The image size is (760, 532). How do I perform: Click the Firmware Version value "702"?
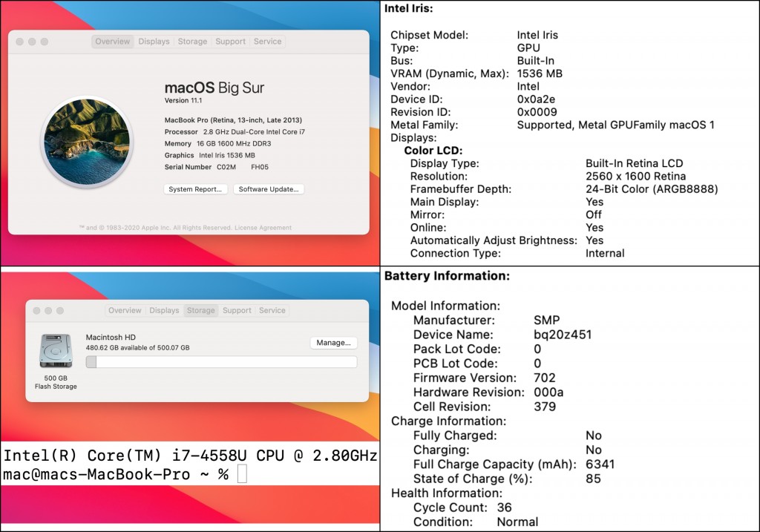pos(544,378)
